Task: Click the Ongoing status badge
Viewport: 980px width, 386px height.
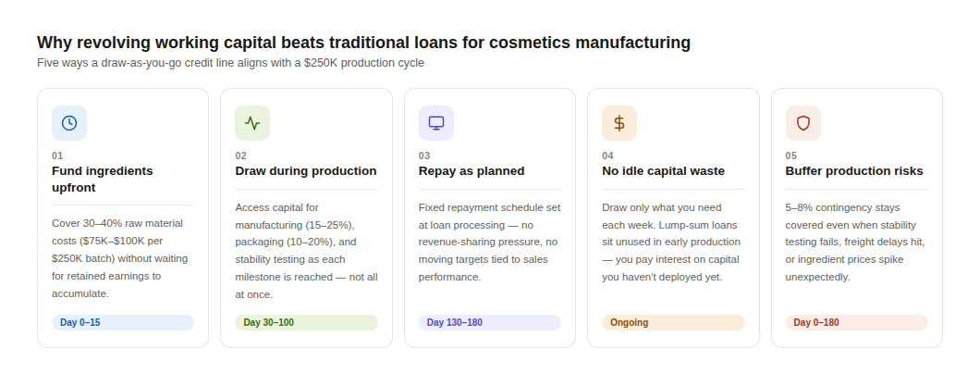Action: click(672, 322)
